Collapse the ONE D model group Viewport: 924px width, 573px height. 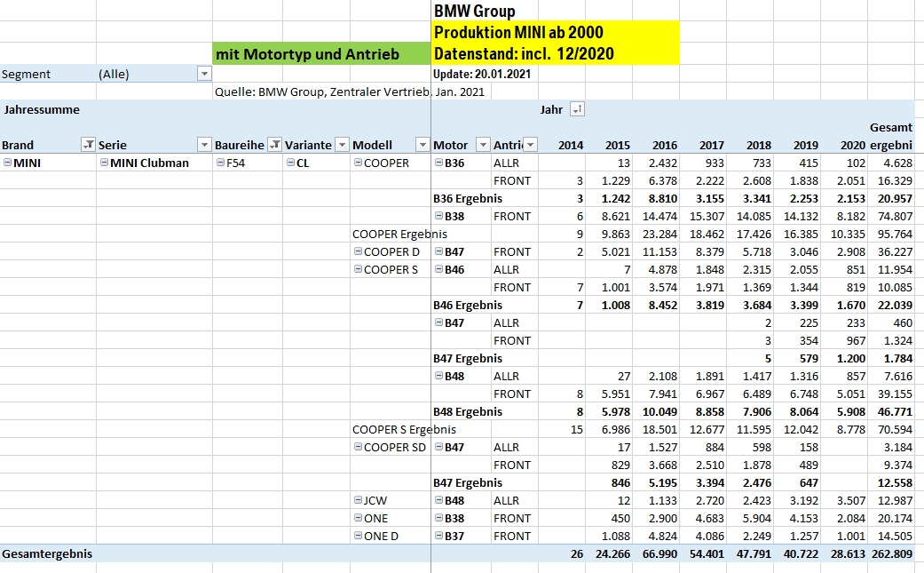[x=358, y=537]
